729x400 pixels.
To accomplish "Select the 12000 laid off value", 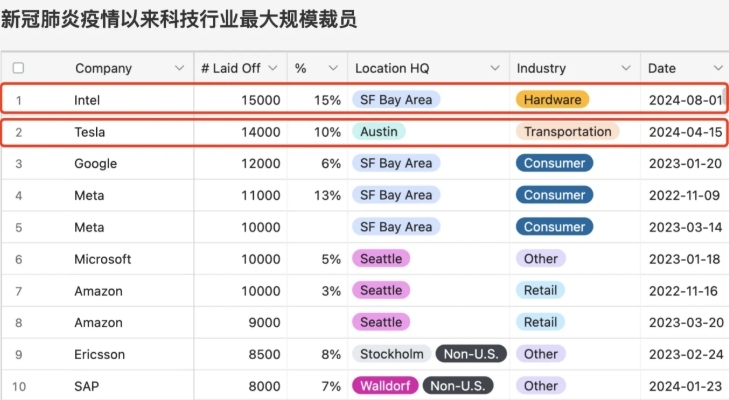I will (x=261, y=164).
